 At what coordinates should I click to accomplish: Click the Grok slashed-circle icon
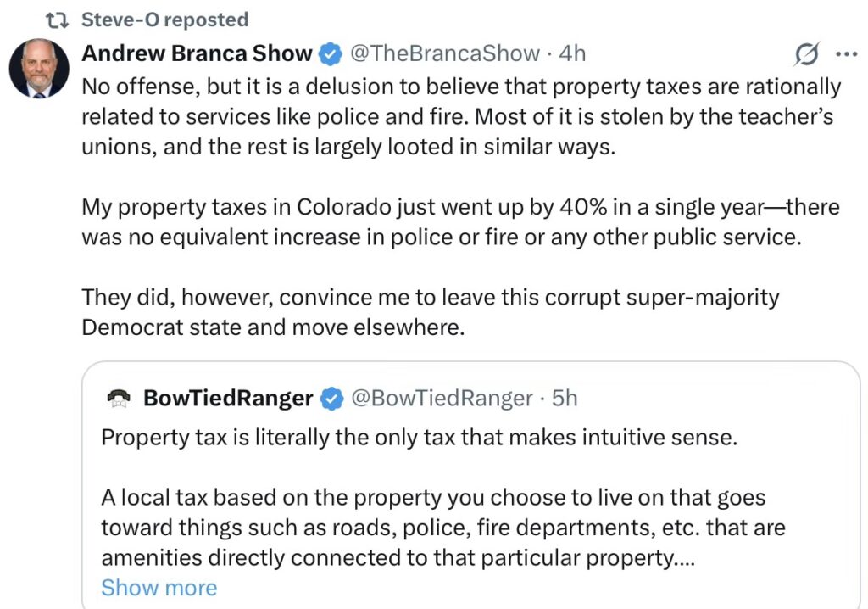(806, 55)
